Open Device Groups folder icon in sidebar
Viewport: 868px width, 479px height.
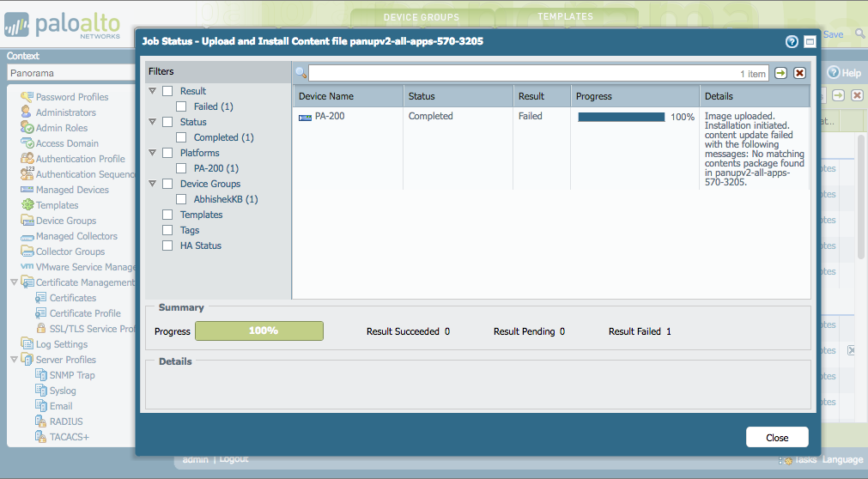(27, 221)
